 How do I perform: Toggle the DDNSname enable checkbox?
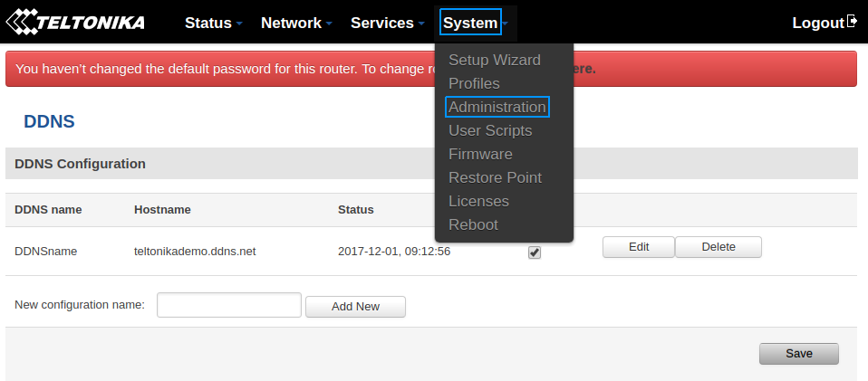pos(535,252)
